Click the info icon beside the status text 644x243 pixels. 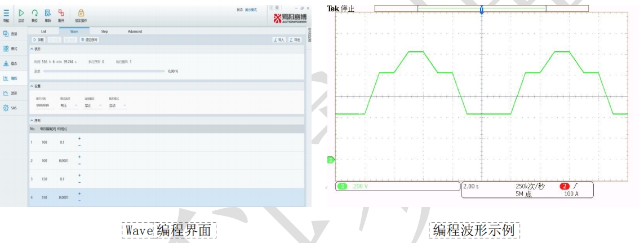pyautogui.click(x=272, y=8)
